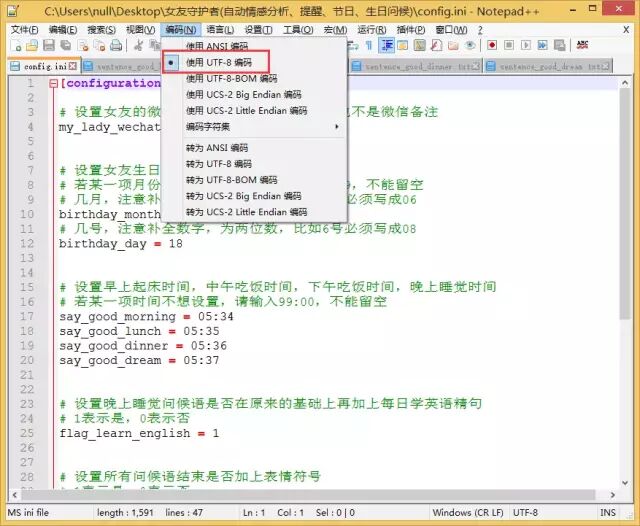Open the Function List icon

point(436,45)
